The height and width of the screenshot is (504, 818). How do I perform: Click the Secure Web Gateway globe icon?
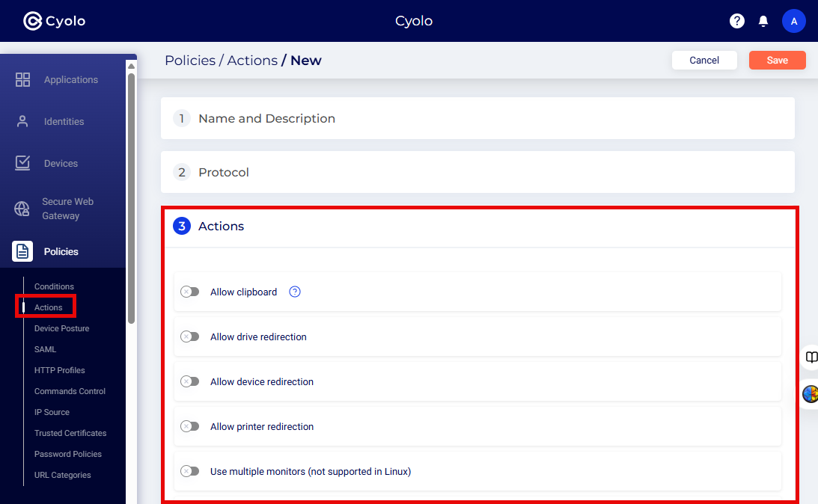22,209
